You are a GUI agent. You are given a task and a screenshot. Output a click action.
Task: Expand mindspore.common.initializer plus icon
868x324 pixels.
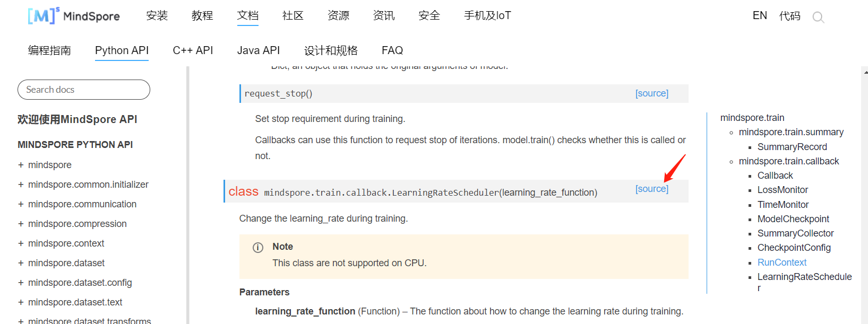[21, 185]
